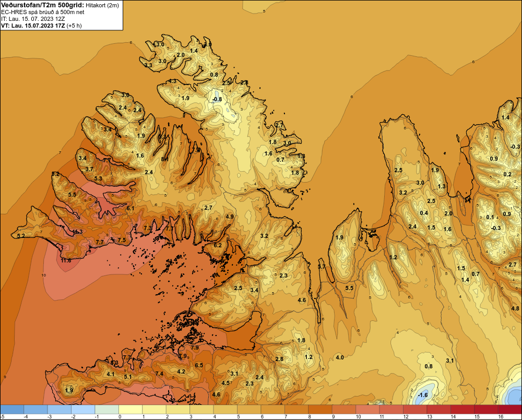Click the valid time "VT: Lau. 15.07.2023 17Z"
Viewport: 522px width, 420px height.
(x=33, y=26)
